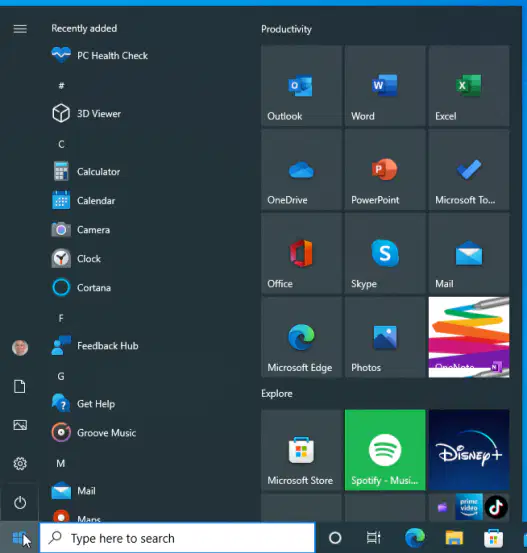The height and width of the screenshot is (553, 527).
Task: Open Calculator app
Action: coord(86,172)
